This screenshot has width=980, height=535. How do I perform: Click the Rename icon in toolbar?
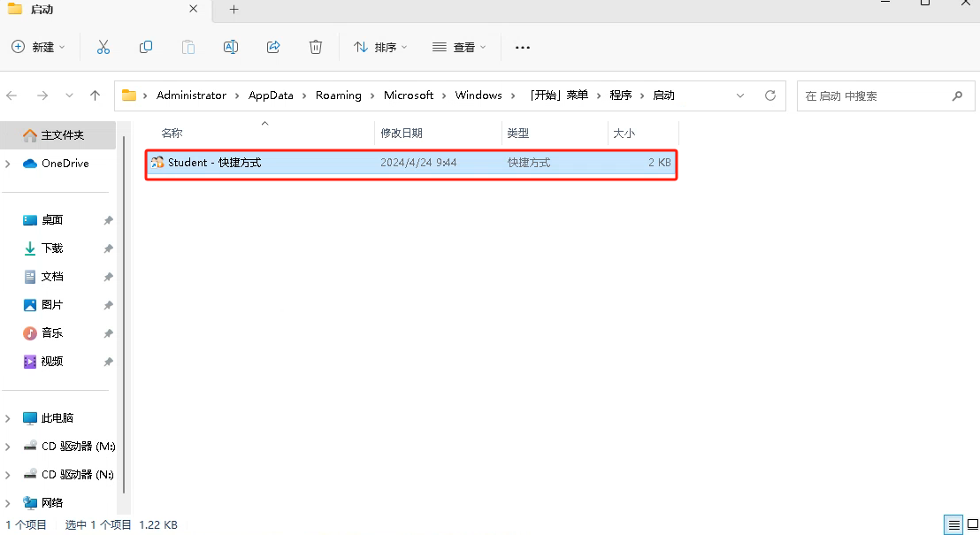pos(231,47)
